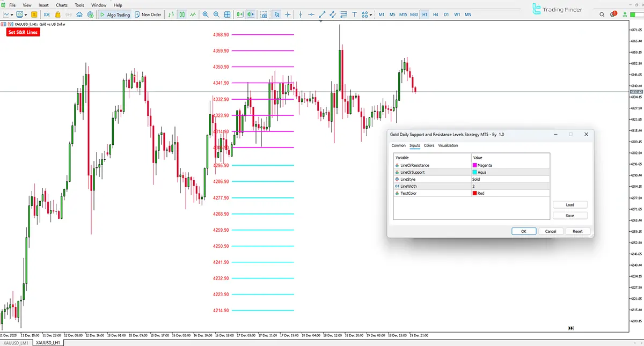This screenshot has width=644, height=346.
Task: Select the Fibonacci retracement tool
Action: tap(342, 14)
